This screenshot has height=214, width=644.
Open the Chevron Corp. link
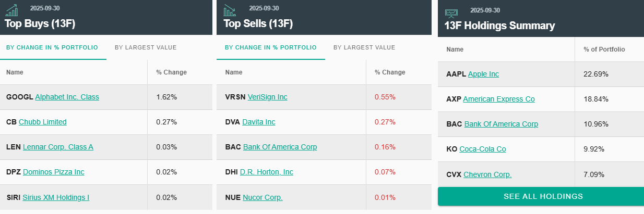pos(487,174)
